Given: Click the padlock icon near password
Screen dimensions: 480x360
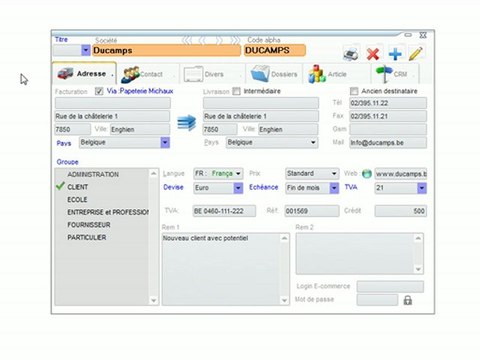Looking at the screenshot, I should tap(407, 300).
